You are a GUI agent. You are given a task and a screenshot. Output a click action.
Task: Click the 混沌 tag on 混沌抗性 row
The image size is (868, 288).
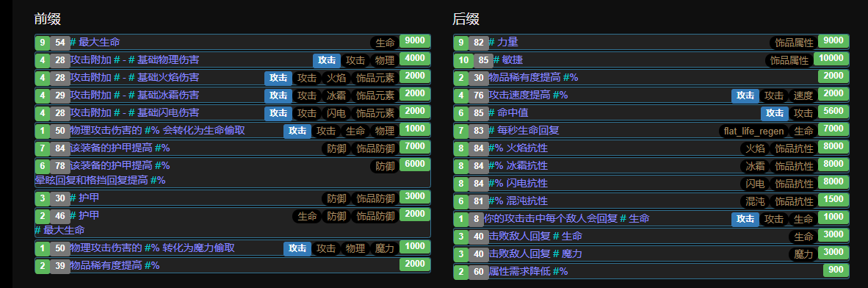[754, 201]
